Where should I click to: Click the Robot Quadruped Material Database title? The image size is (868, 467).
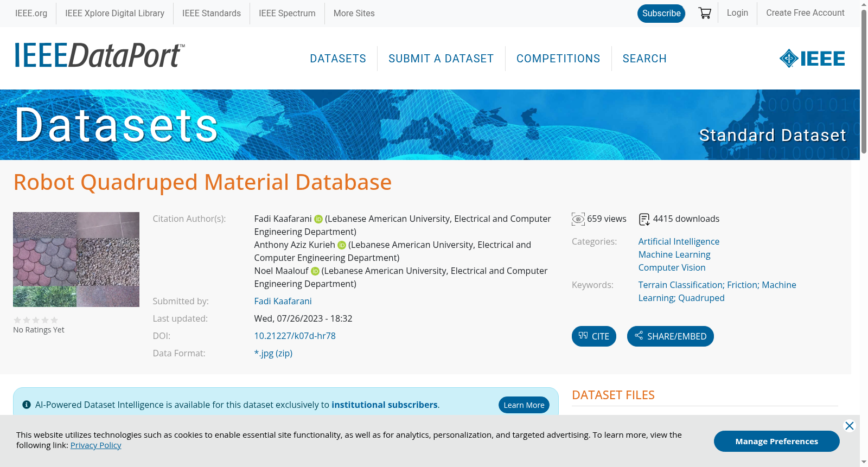[x=202, y=182]
